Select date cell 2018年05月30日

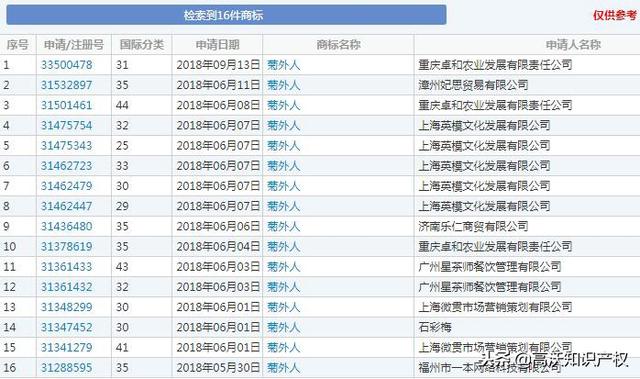(x=218, y=368)
